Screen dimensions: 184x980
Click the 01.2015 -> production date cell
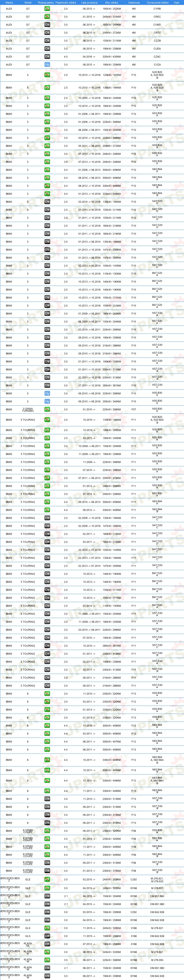tap(89, 17)
